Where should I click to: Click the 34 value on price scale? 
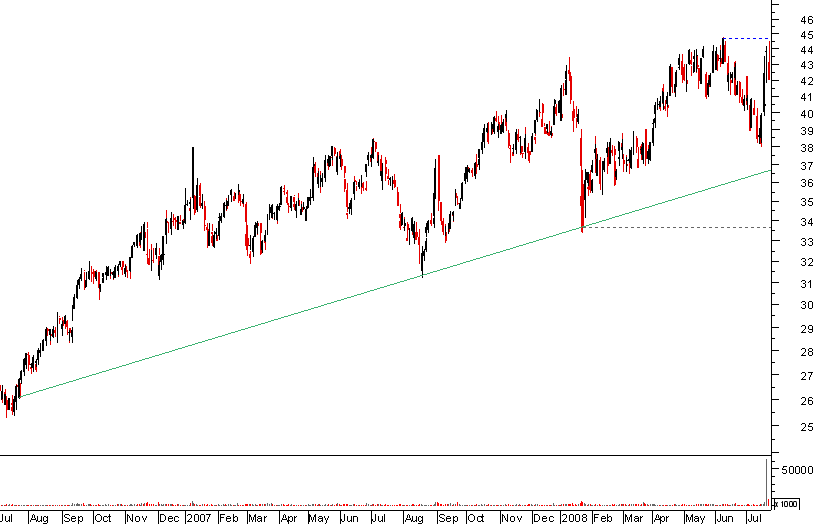[807, 222]
